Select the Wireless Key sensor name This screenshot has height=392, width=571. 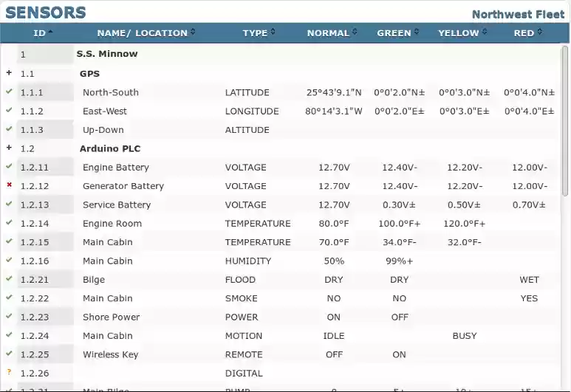click(110, 354)
